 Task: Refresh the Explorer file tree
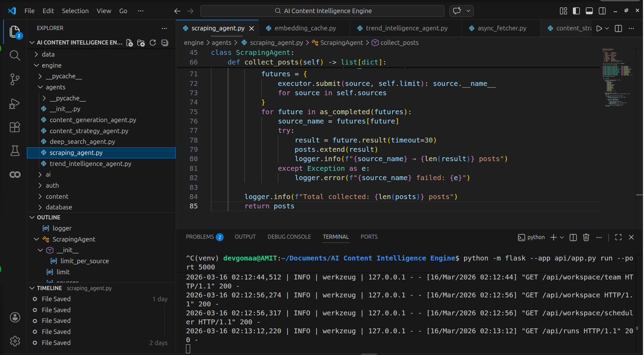(x=153, y=42)
